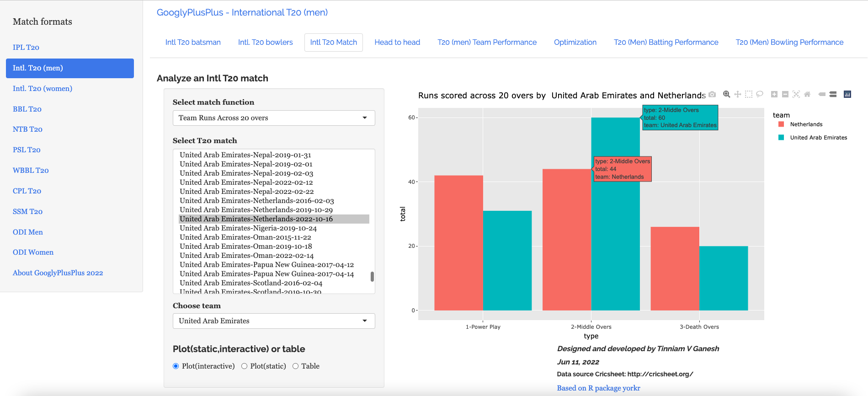This screenshot has height=396, width=868.
Task: Expand the Choose team dropdown
Action: 273,321
